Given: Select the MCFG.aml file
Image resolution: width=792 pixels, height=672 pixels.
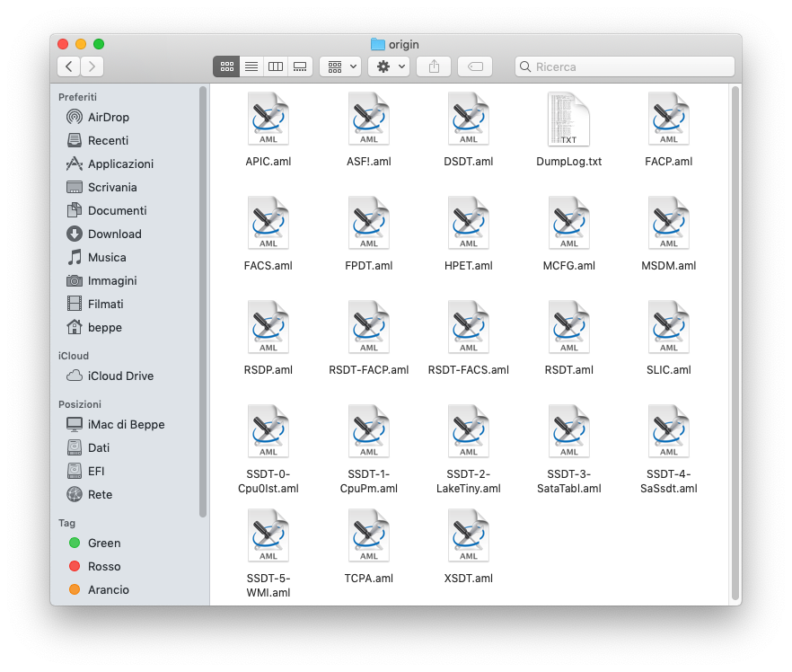Looking at the screenshot, I should pyautogui.click(x=568, y=234).
